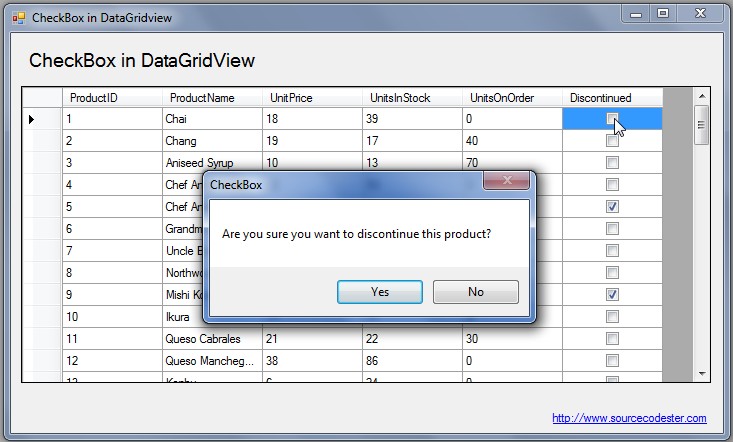Minimize the CheckBox in DataGridview window
The height and width of the screenshot is (442, 733).
point(636,14)
